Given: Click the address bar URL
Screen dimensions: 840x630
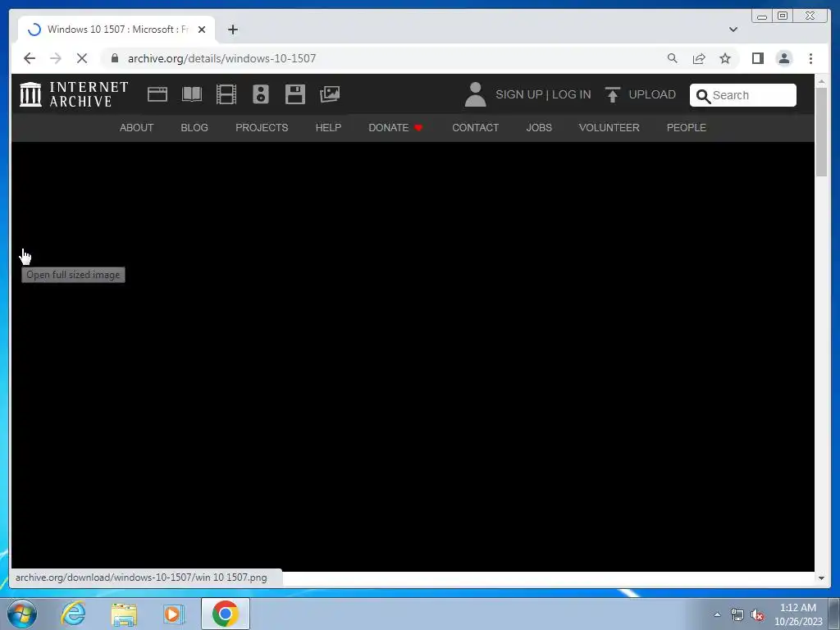Looking at the screenshot, I should point(221,58).
